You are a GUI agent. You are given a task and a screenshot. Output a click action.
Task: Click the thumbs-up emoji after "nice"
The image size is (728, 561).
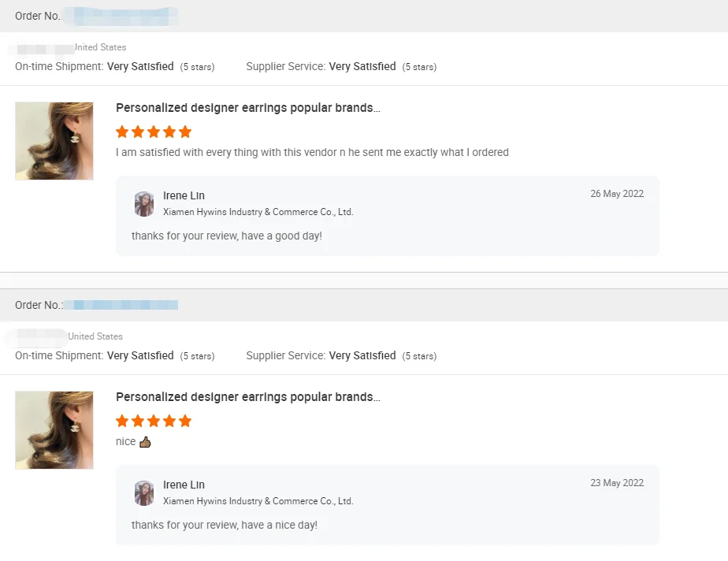(x=145, y=442)
